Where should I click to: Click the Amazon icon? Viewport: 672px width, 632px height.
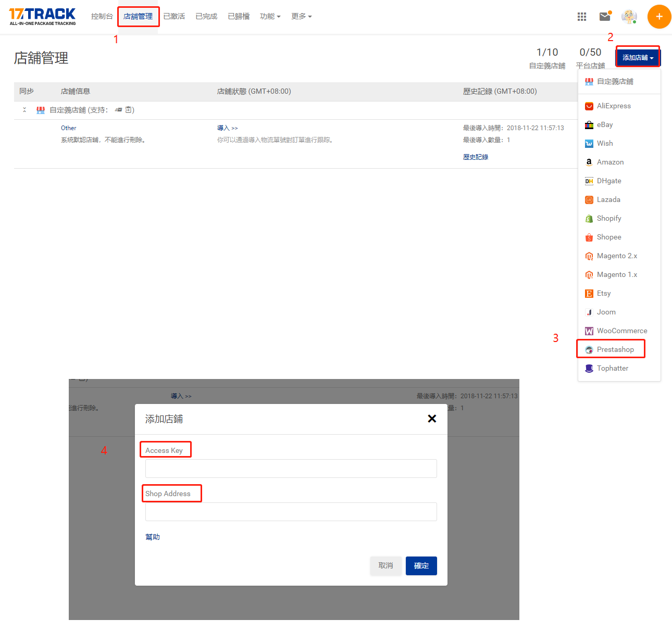pos(589,162)
